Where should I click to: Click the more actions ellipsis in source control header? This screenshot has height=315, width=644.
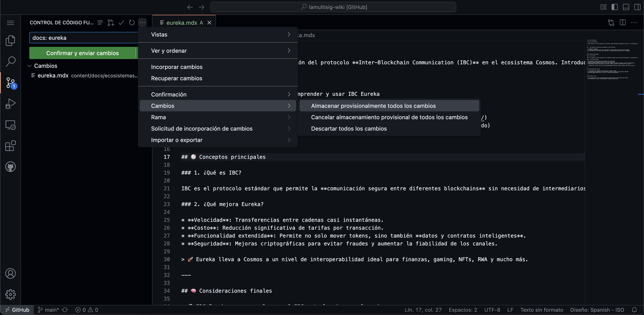click(x=142, y=23)
